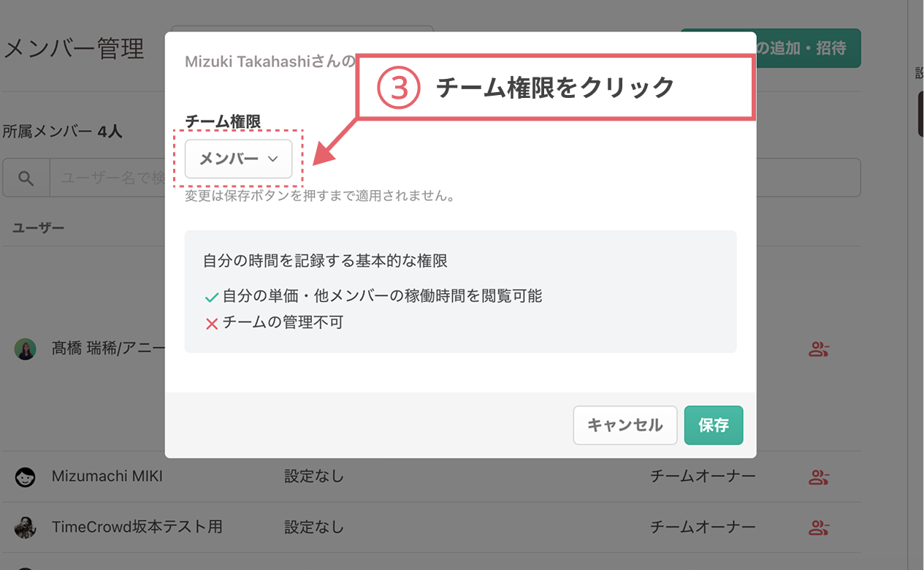The height and width of the screenshot is (570, 924).
Task: Click the remove-member icon in 髙橋 瑞稀's row
Action: [x=818, y=349]
